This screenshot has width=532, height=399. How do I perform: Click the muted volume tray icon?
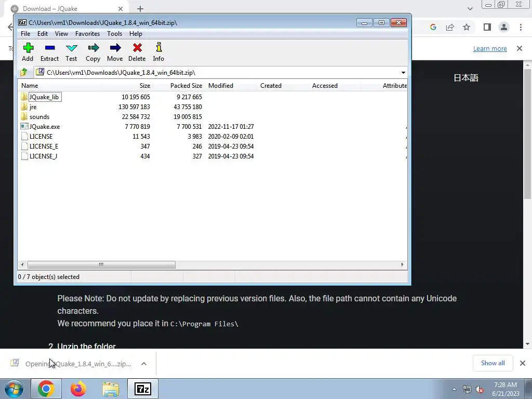point(480,390)
